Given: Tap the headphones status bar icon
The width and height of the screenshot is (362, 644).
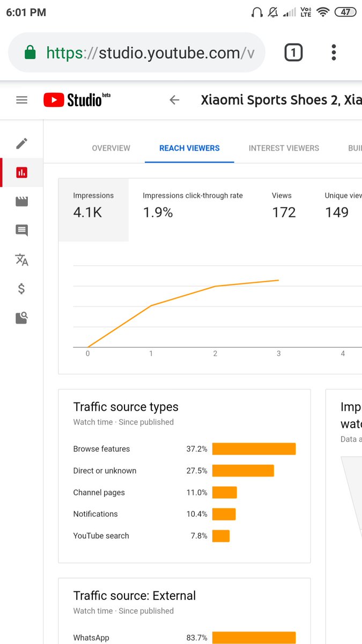Looking at the screenshot, I should coord(257,12).
